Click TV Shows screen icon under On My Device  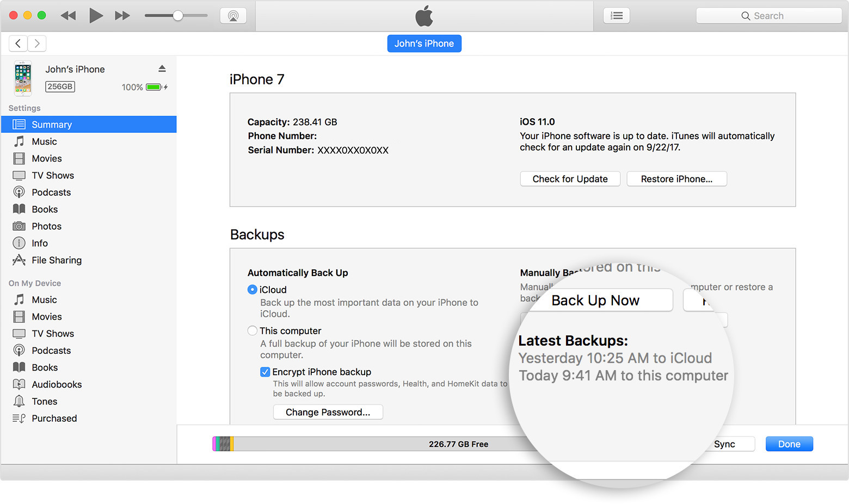pyautogui.click(x=19, y=333)
